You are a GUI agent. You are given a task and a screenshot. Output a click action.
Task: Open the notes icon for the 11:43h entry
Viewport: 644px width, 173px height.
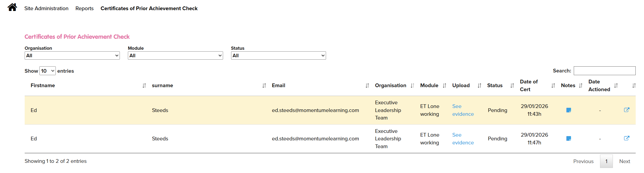click(568, 110)
